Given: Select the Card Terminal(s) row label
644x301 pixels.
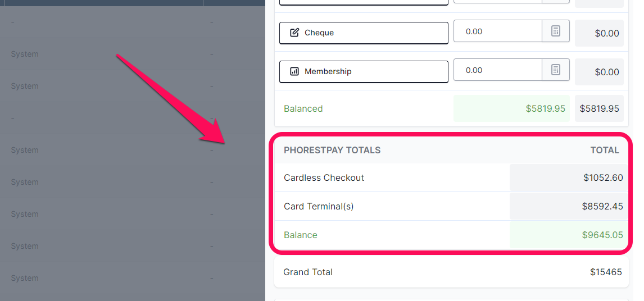Looking at the screenshot, I should click(x=319, y=206).
